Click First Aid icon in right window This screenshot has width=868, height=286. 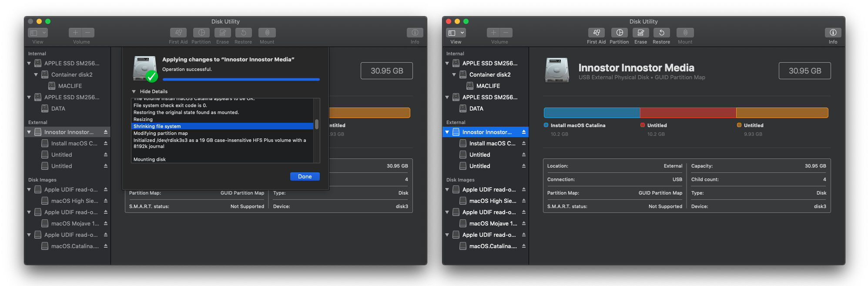(x=596, y=33)
